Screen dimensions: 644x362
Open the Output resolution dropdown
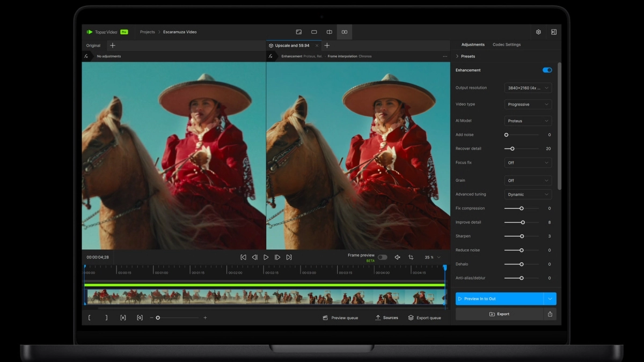click(528, 87)
